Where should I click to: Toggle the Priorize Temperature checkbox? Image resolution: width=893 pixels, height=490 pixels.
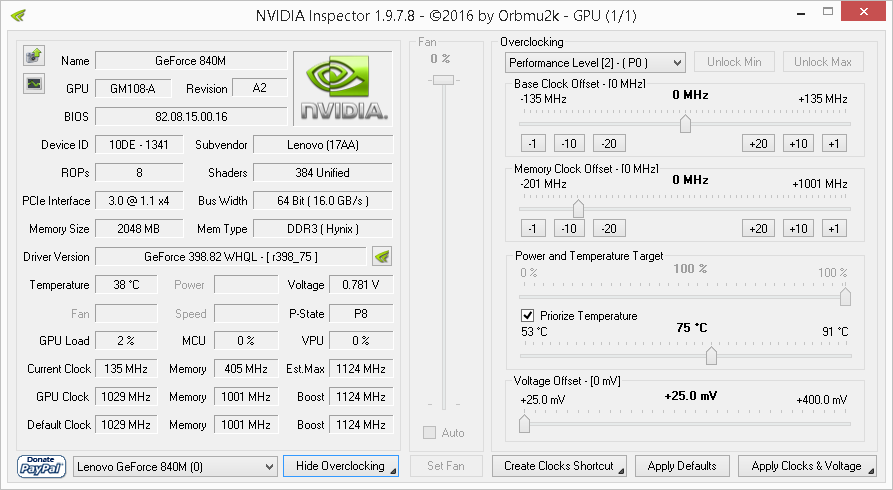pyautogui.click(x=527, y=316)
